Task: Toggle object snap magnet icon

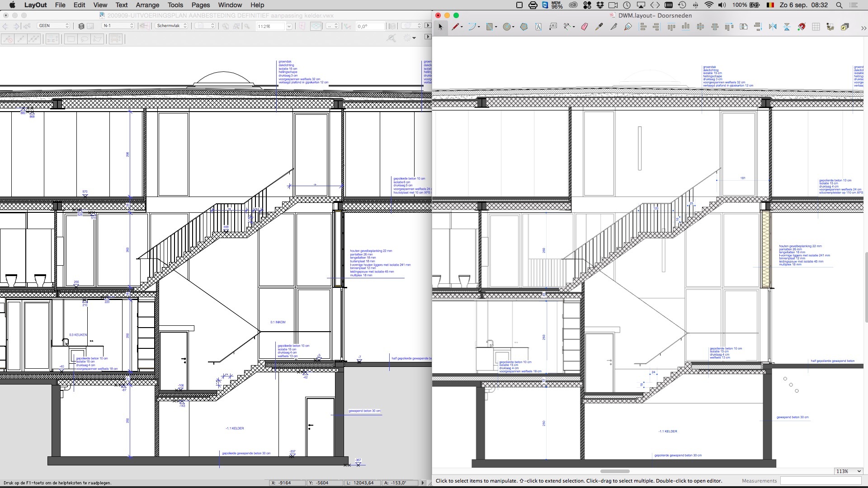Action: click(801, 27)
